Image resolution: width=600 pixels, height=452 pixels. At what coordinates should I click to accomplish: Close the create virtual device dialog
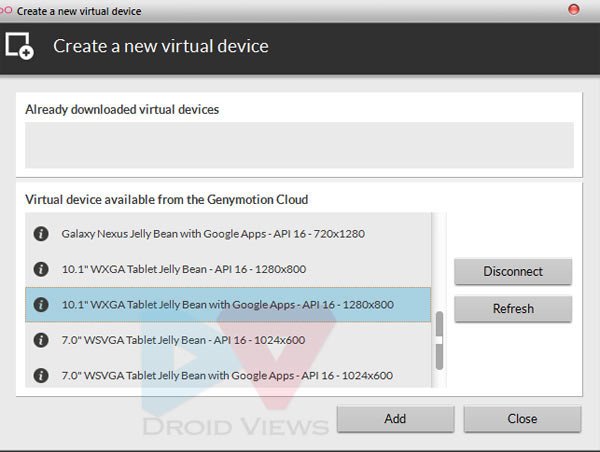(522, 419)
